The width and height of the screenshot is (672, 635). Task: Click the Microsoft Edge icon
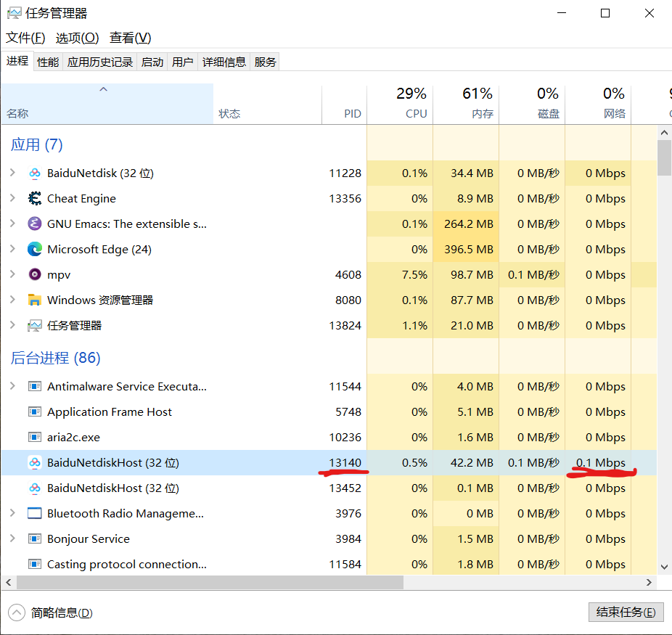tap(35, 249)
